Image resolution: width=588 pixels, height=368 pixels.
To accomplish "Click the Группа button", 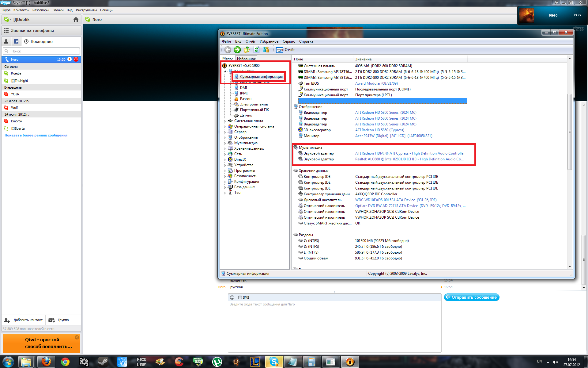I will pyautogui.click(x=59, y=320).
